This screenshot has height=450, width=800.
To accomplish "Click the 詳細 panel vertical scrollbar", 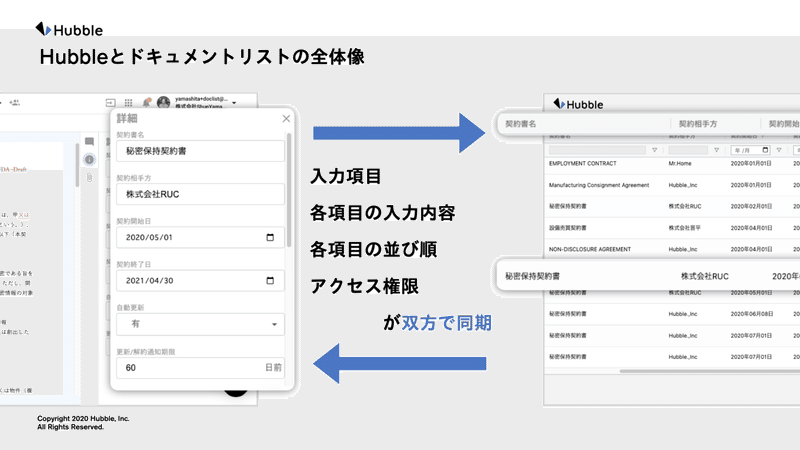I will 289,190.
